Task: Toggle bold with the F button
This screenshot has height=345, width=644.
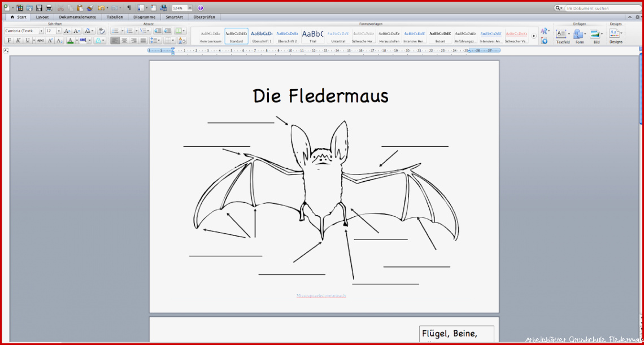Action: pyautogui.click(x=9, y=40)
